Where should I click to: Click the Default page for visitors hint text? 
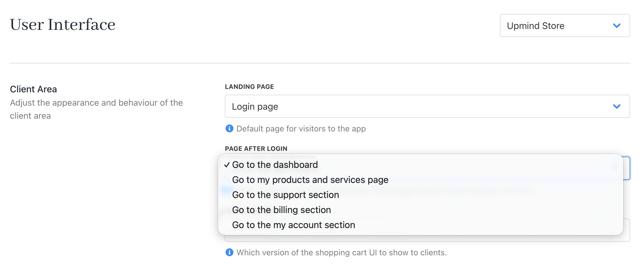click(x=301, y=129)
